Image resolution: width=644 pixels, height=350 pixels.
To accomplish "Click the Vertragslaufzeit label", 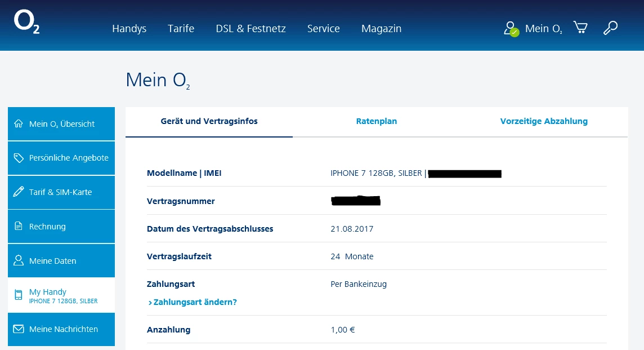I will pos(179,256).
